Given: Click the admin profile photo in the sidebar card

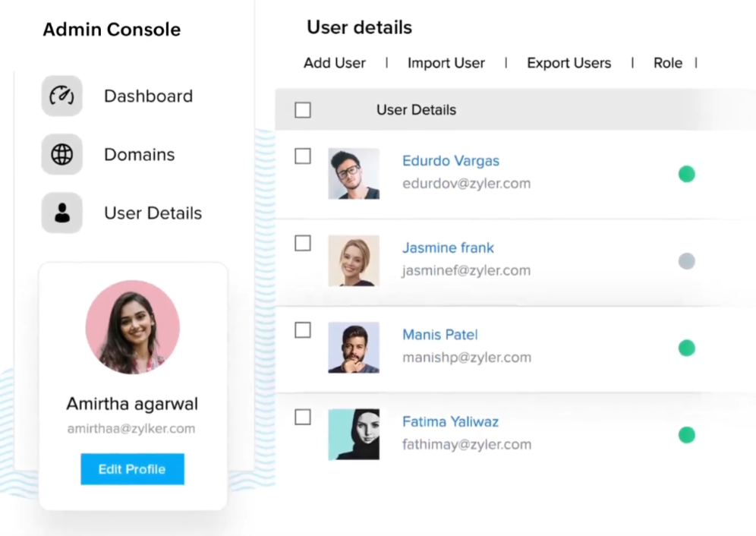Looking at the screenshot, I should [132, 327].
